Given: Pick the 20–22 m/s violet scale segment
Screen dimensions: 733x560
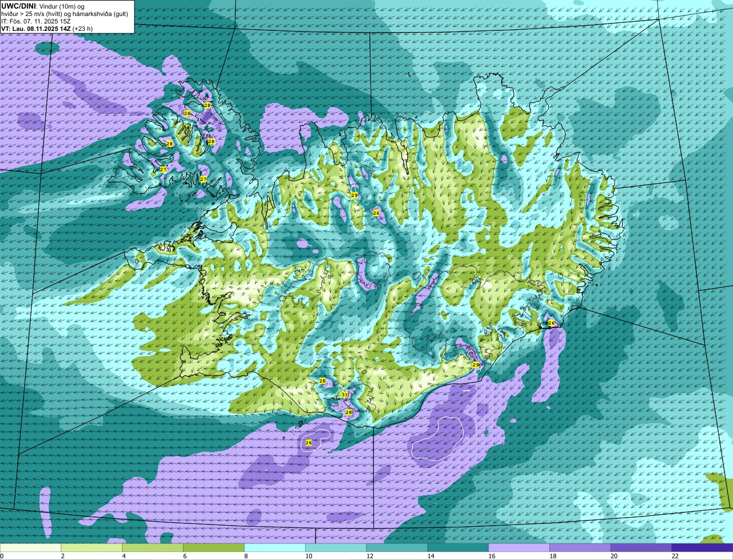Looking at the screenshot, I should tap(641, 547).
